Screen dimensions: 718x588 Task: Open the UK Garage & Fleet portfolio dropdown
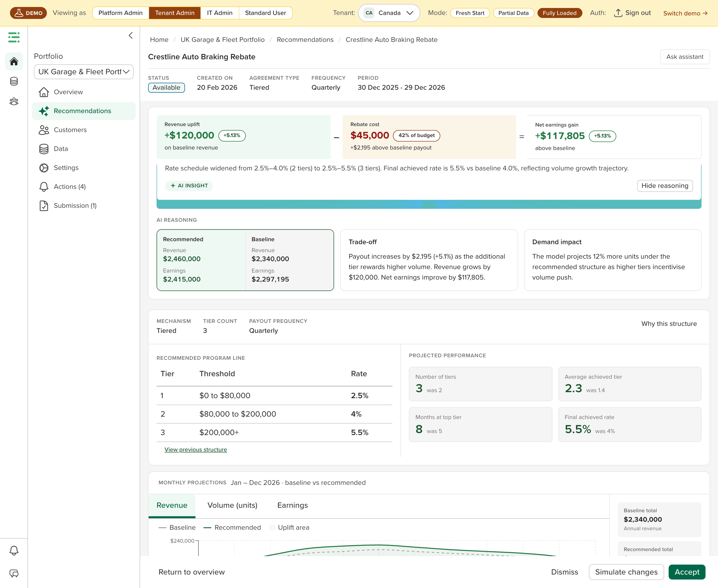84,72
